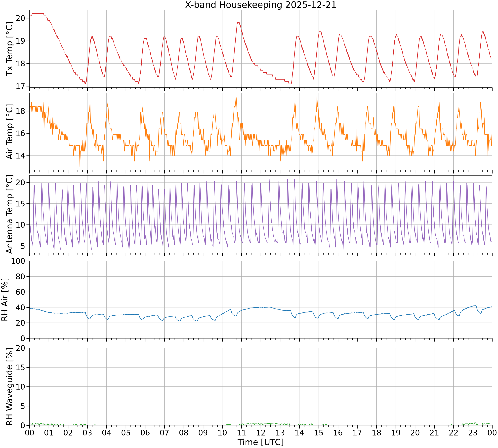Click the RH Air axis label

[x=5, y=299]
